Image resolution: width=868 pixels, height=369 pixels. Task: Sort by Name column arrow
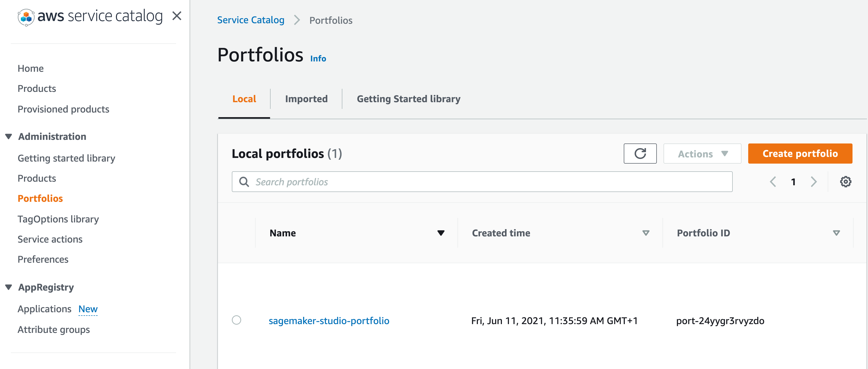click(441, 233)
